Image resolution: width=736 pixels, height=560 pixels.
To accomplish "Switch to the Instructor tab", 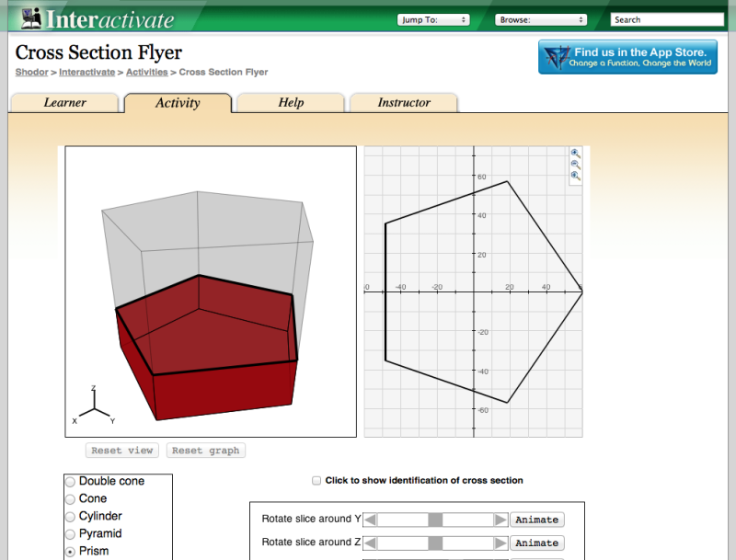I will [404, 103].
